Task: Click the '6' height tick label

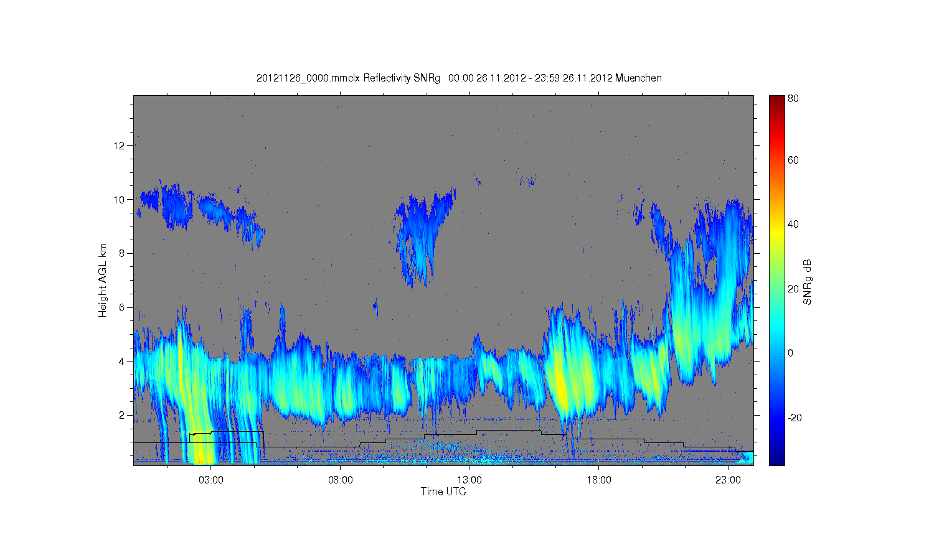Action: pos(122,307)
